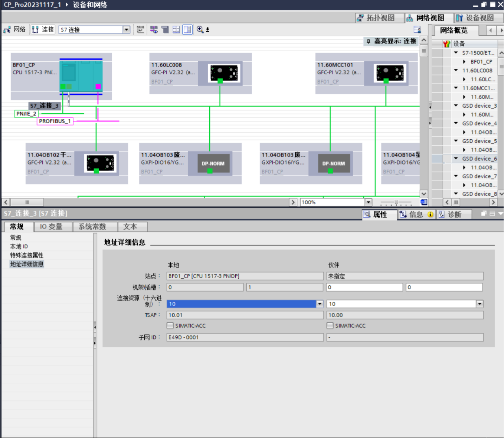Collapse the GSD device_8 tree node

click(x=456, y=194)
